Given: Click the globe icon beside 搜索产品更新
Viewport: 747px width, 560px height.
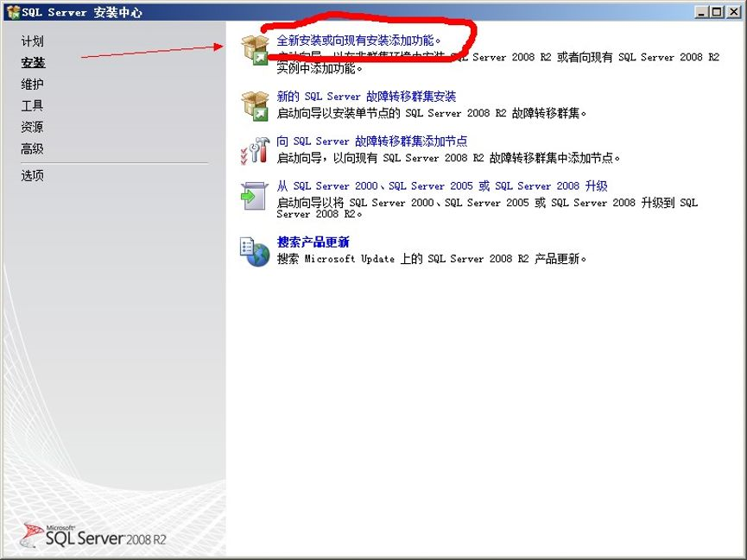Looking at the screenshot, I should 255,251.
